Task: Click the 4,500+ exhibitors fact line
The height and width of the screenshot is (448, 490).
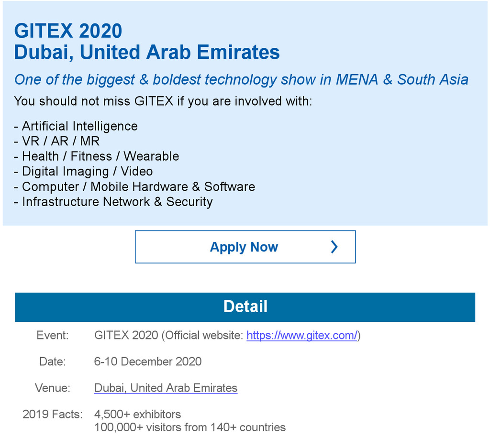Action: pos(138,414)
